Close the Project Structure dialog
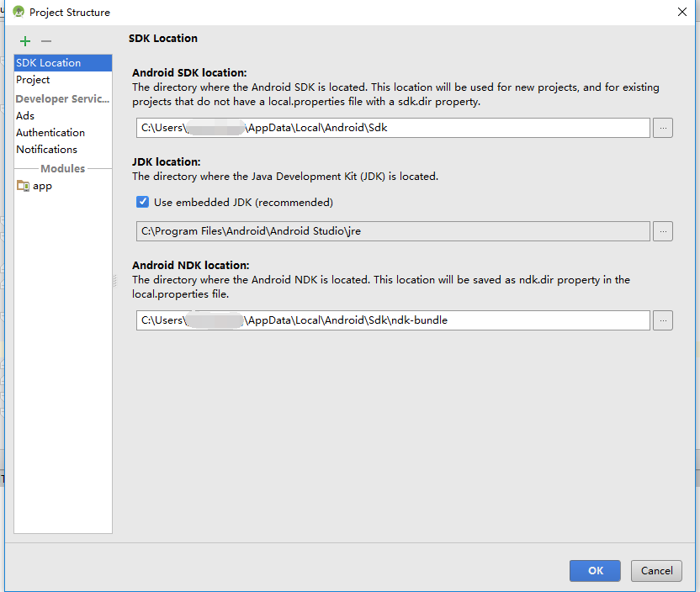The width and height of the screenshot is (700, 592). (682, 12)
